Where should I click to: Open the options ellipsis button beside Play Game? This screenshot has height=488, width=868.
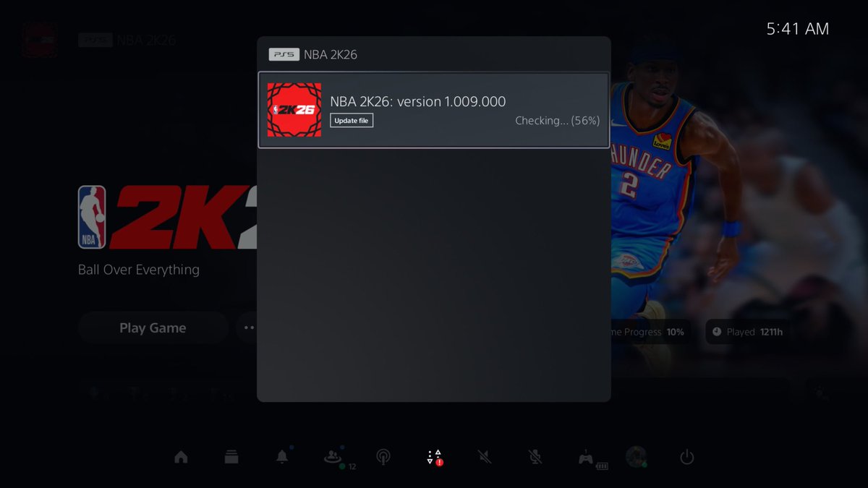tap(248, 328)
